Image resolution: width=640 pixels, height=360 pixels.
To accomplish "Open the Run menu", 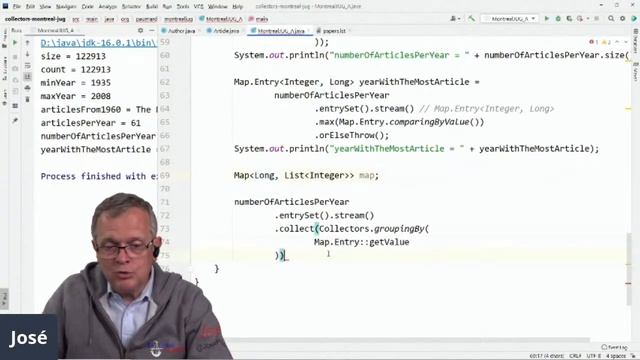I will 167,7.
